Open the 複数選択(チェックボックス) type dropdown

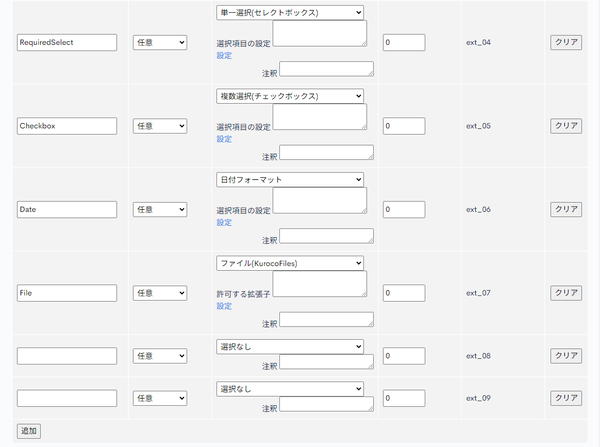coord(290,96)
